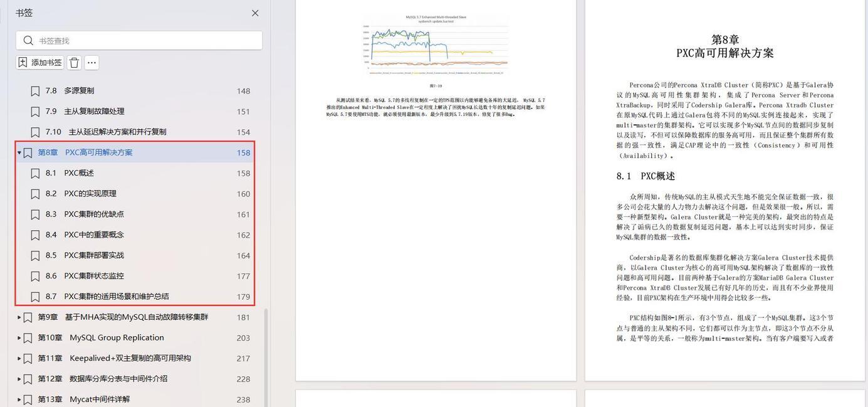Select 第9章 基于MHA实现的MySQL自动故障转移集群

click(123, 317)
